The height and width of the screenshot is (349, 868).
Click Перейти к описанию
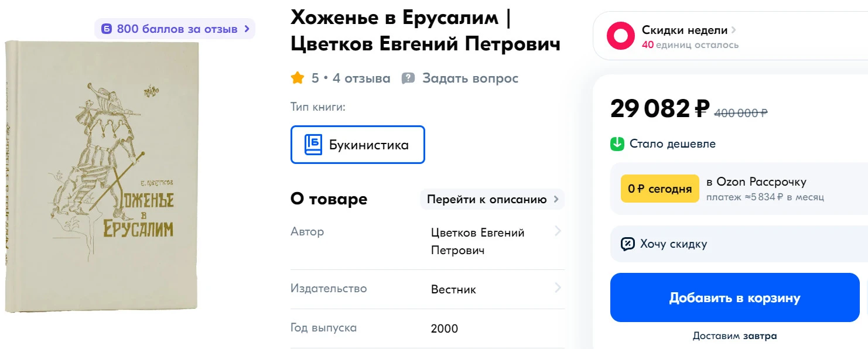pos(493,199)
